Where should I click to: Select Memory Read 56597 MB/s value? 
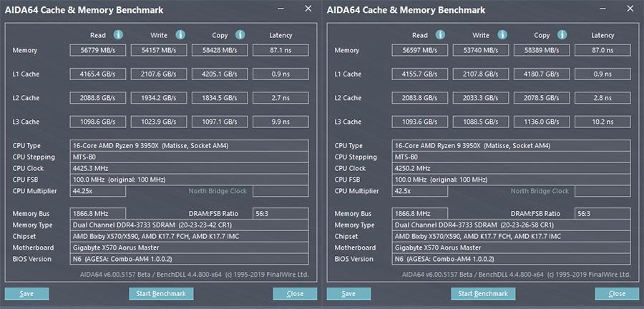(420, 51)
